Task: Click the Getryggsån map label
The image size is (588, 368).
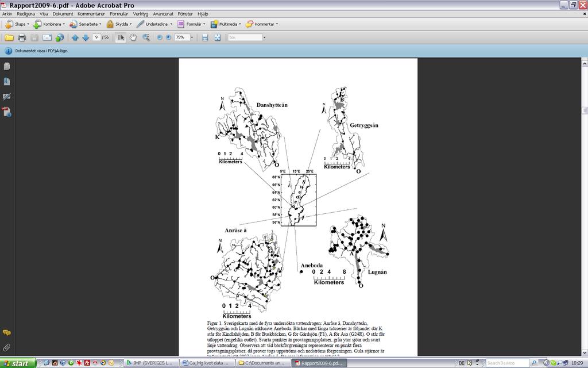Action: 363,125
